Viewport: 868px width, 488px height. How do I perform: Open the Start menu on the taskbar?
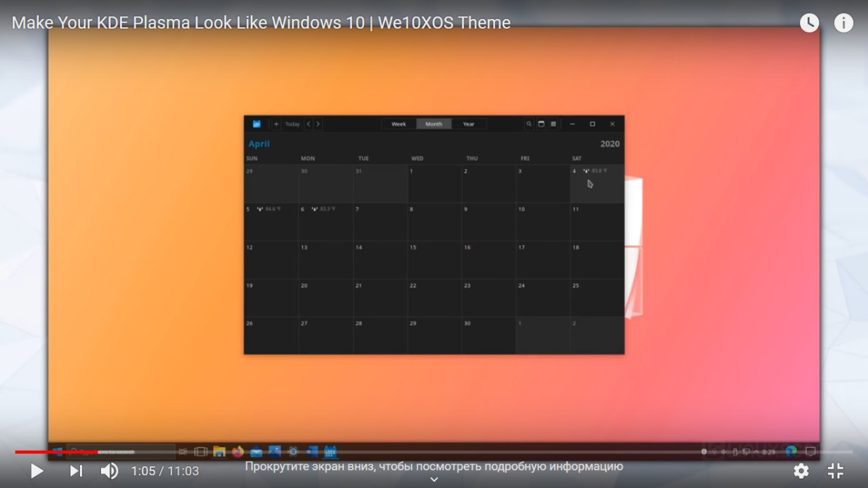[x=58, y=451]
